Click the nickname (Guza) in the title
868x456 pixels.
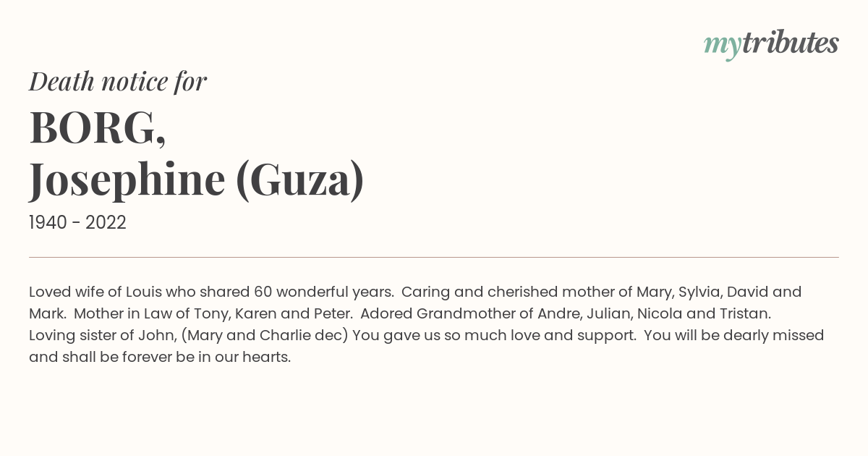(x=300, y=180)
